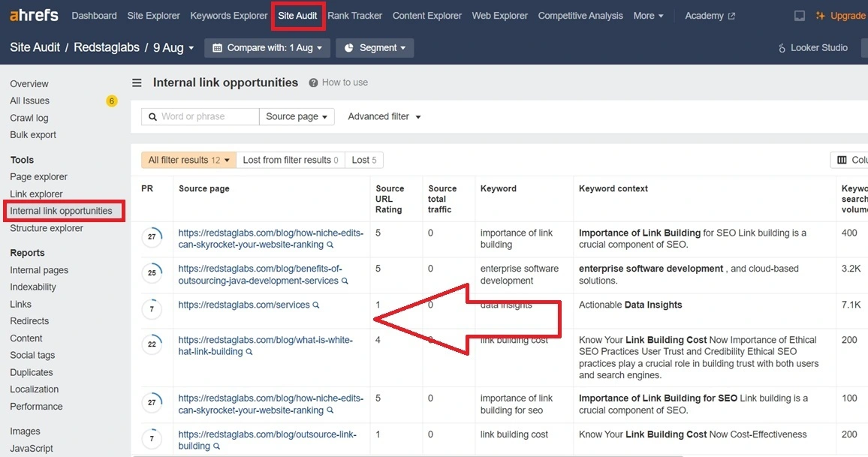
Task: Expand the Source page dropdown
Action: [x=297, y=116]
